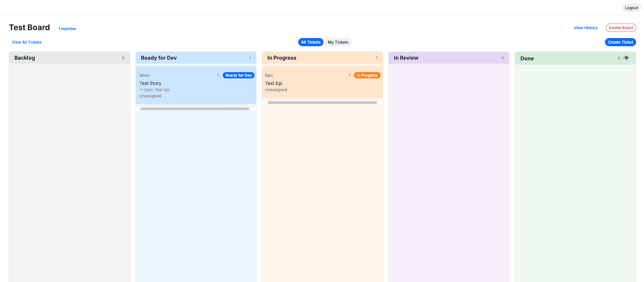Click the Test Board title
Image resolution: width=644 pixels, height=282 pixels.
[30, 28]
